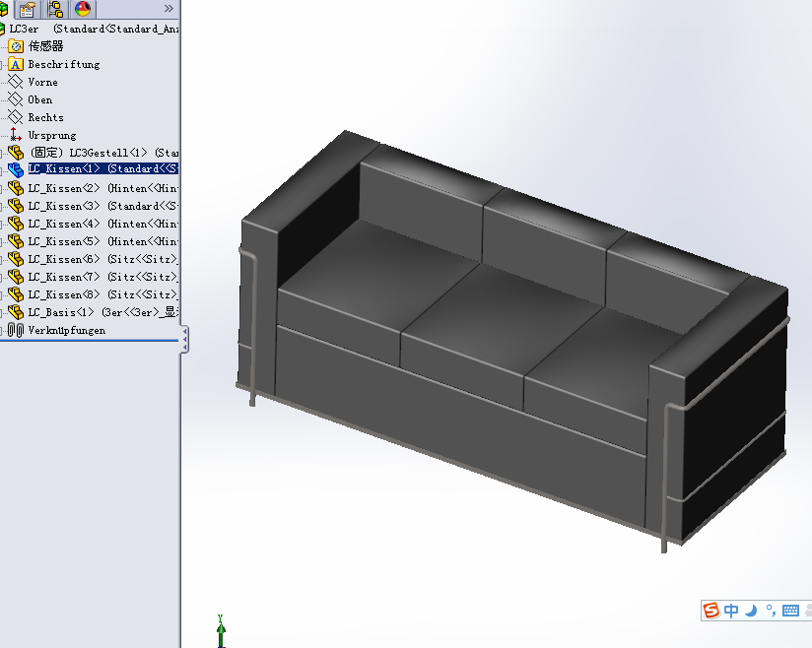Viewport: 812px width, 648px height.
Task: Click the feature tree panel collapse arrows
Action: (x=184, y=340)
